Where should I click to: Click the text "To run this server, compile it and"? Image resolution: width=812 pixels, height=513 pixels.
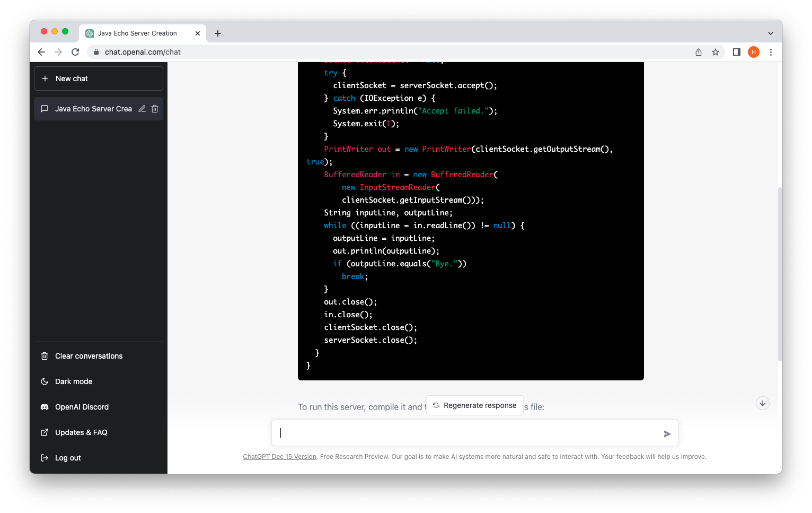point(360,407)
